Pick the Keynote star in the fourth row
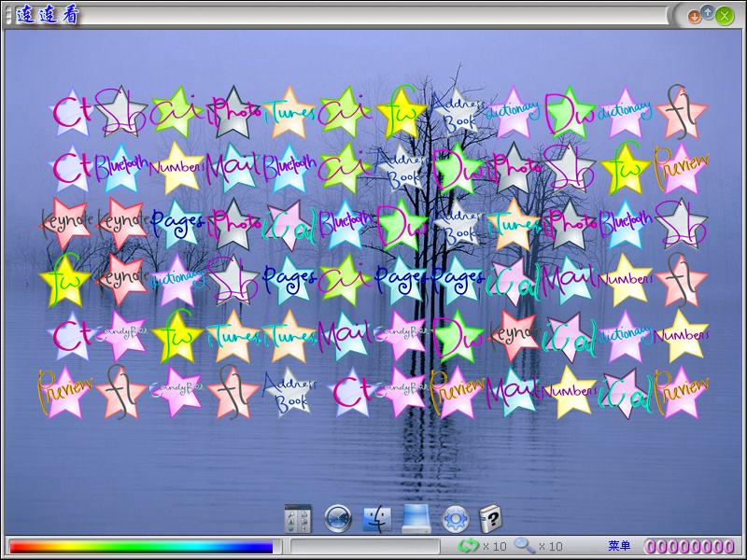747x560 pixels. pyautogui.click(x=121, y=281)
